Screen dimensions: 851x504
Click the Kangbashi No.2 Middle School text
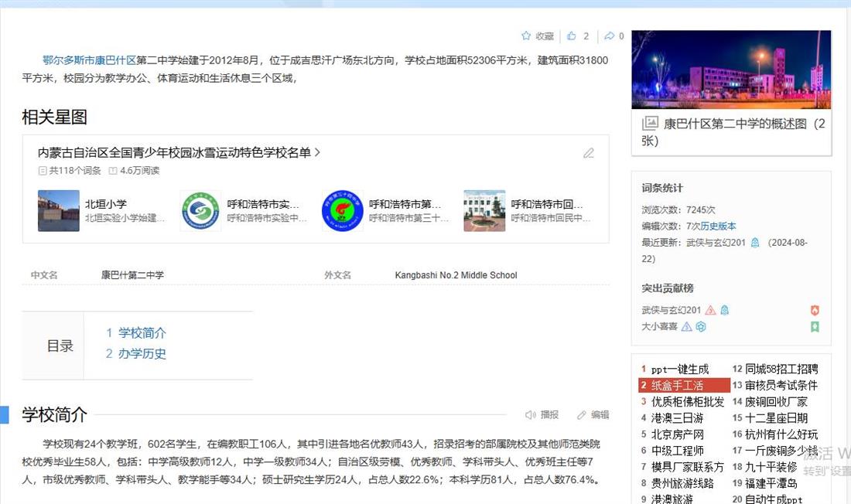pyautogui.click(x=456, y=275)
